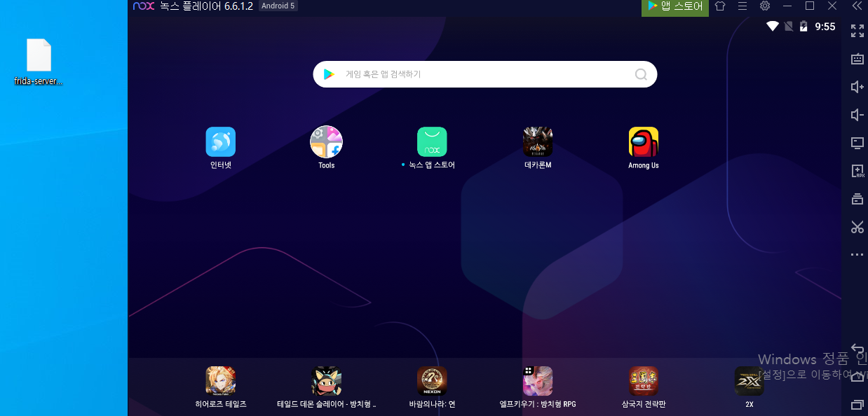Open keyboard mapping tool in sidebar
The image size is (868, 416).
[857, 59]
